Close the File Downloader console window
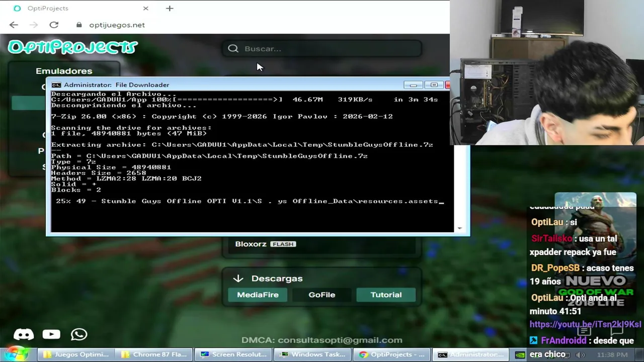 click(448, 85)
